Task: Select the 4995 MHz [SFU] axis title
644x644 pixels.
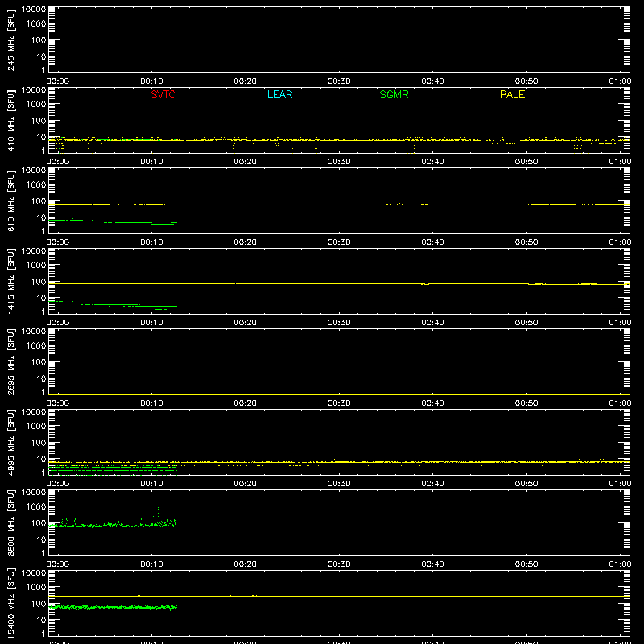Action: tap(10, 442)
